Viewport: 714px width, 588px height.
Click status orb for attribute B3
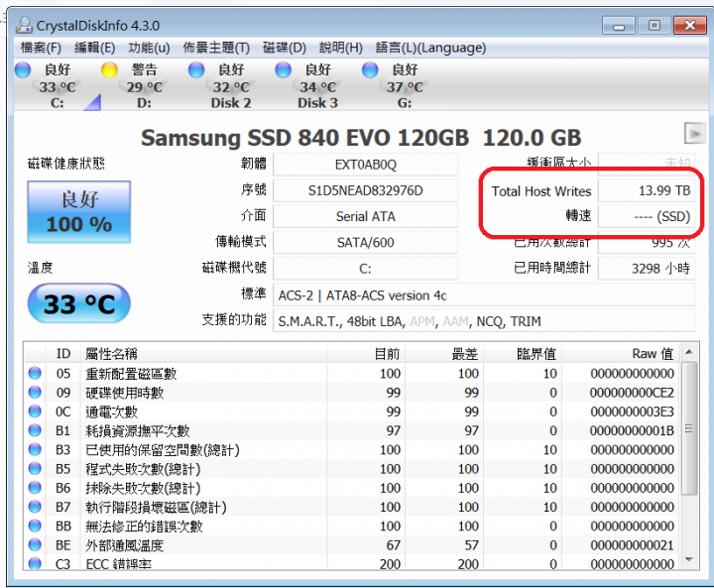(x=35, y=449)
